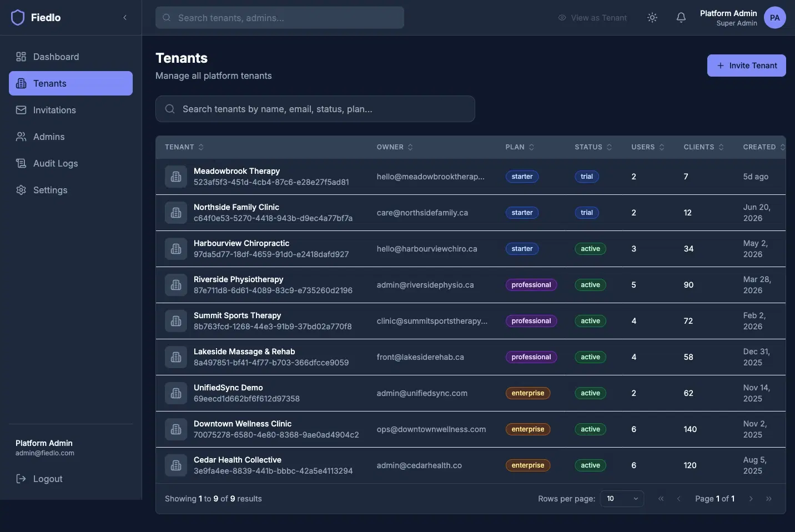
Task: Go to Invitations page
Action: [x=71, y=110]
